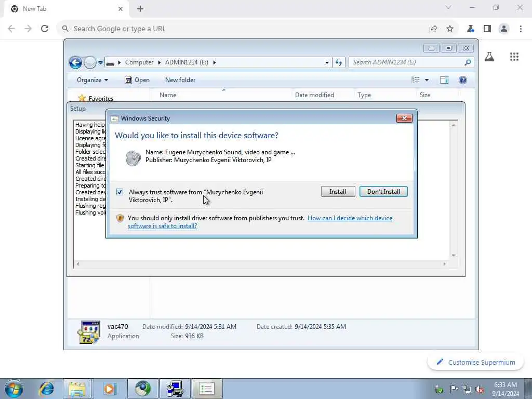
Task: Open a new browser tab with plus
Action: 140,9
